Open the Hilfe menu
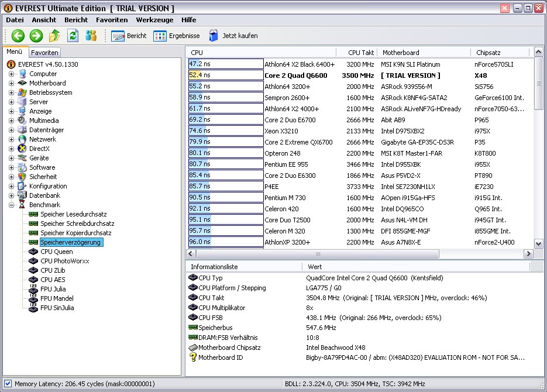 point(189,20)
